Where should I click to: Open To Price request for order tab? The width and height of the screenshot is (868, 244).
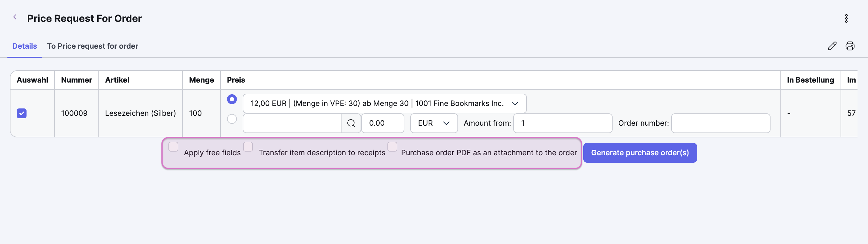pos(92,46)
